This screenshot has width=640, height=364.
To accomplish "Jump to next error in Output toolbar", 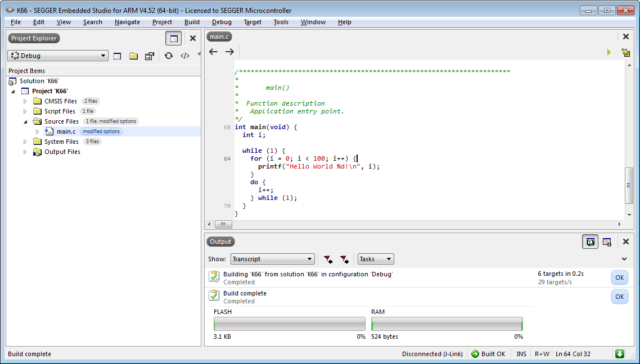I will 344,259.
